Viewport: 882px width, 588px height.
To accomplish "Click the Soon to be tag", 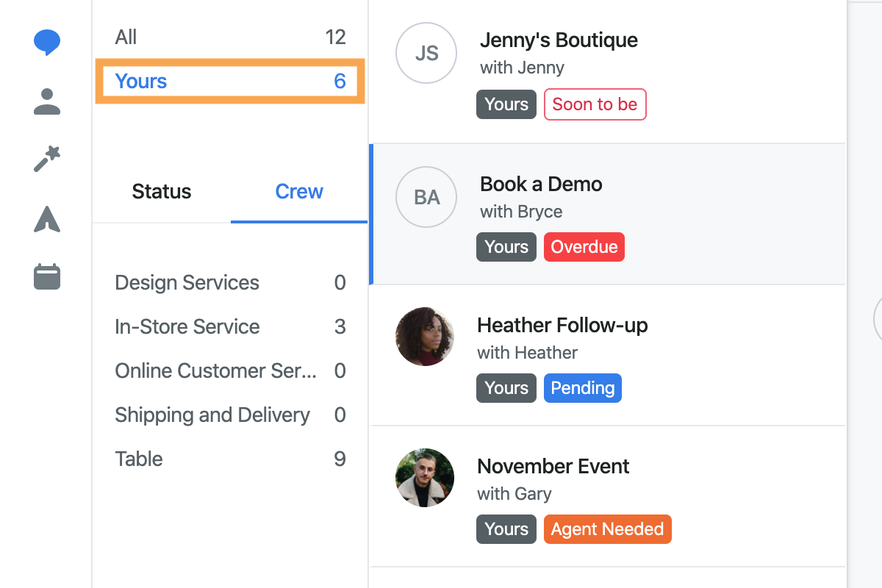I will 595,104.
